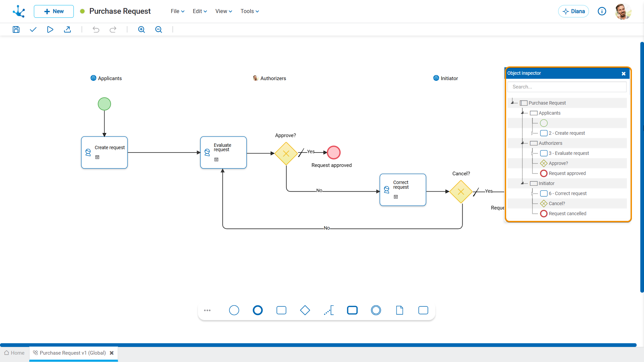
Task: Select the gateway diamond tool
Action: pos(305,310)
